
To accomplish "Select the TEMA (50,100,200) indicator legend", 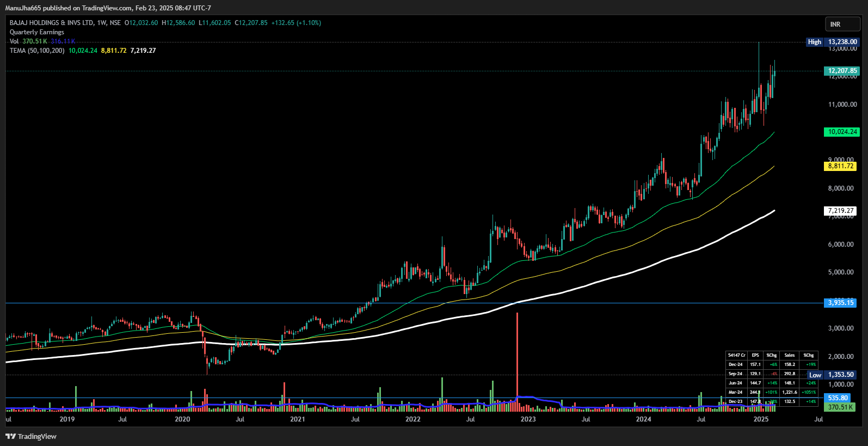I will coord(37,51).
